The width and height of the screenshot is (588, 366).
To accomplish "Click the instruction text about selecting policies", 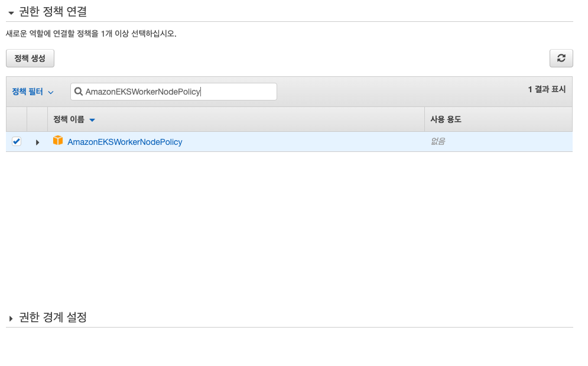I will pyautogui.click(x=91, y=34).
